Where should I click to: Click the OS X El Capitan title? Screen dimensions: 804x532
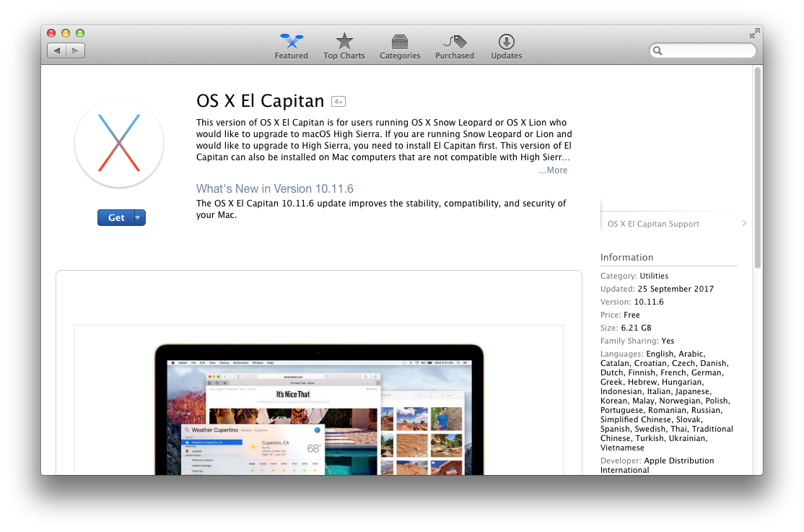(260, 101)
